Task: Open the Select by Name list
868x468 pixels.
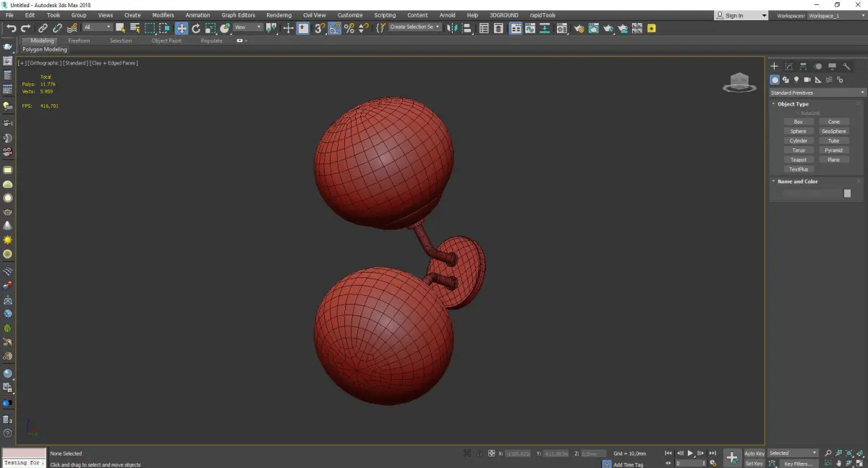Action: (135, 28)
